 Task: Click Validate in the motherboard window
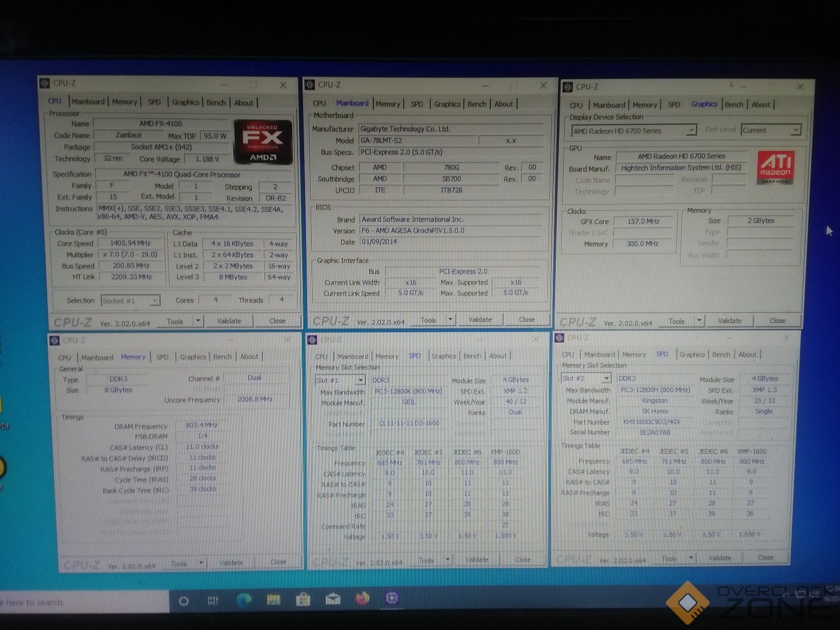480,319
